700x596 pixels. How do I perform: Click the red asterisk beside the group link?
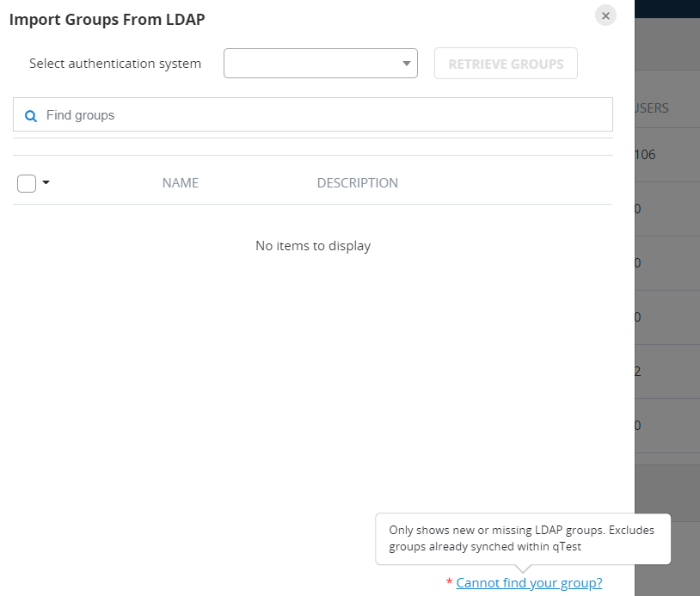(448, 583)
